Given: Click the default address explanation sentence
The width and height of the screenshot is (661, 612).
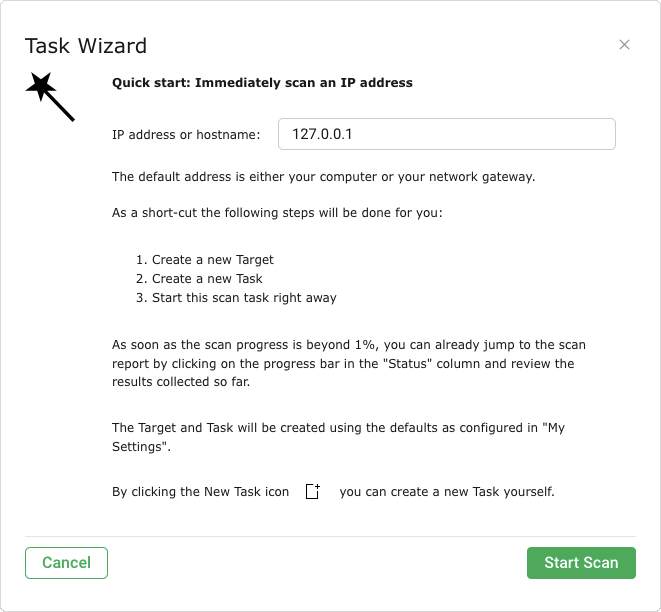Looking at the screenshot, I should tap(324, 177).
